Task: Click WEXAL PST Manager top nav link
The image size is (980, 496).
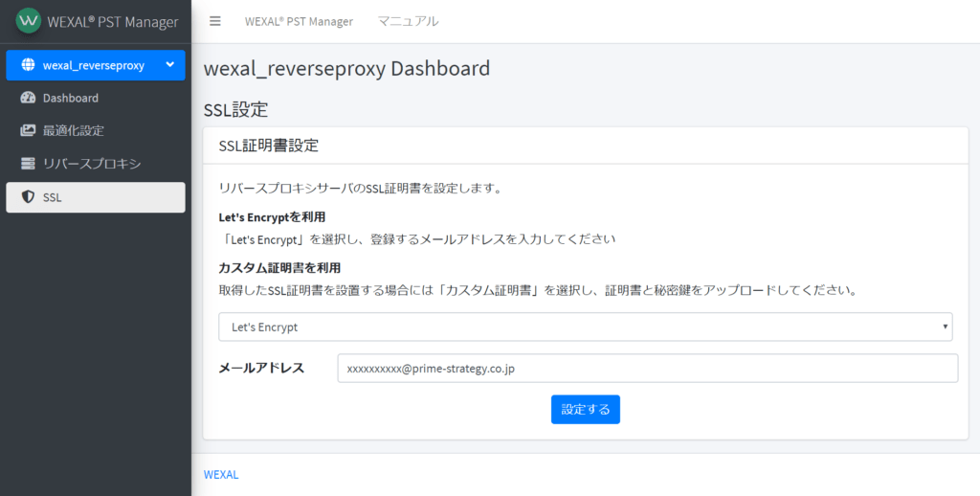Action: 299,21
